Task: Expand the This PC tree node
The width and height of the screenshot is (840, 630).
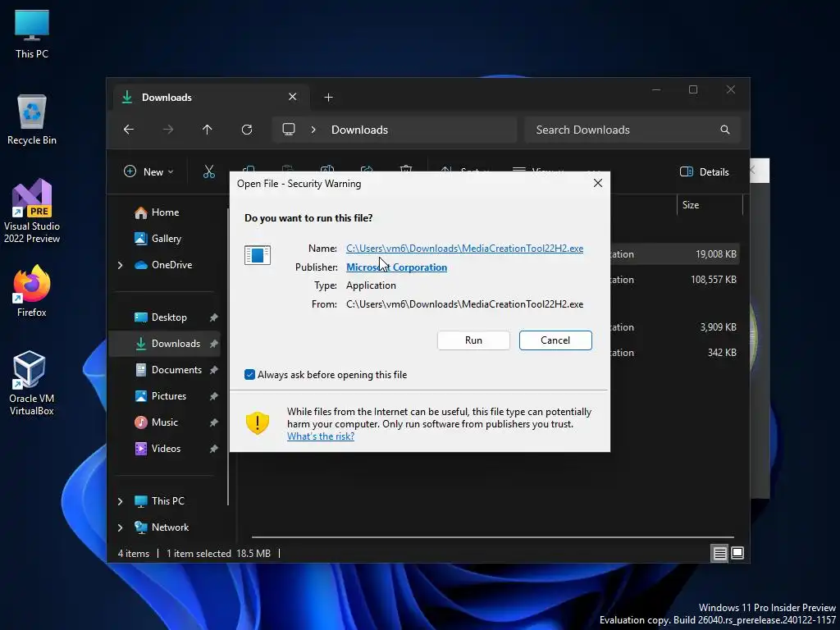Action: point(120,501)
